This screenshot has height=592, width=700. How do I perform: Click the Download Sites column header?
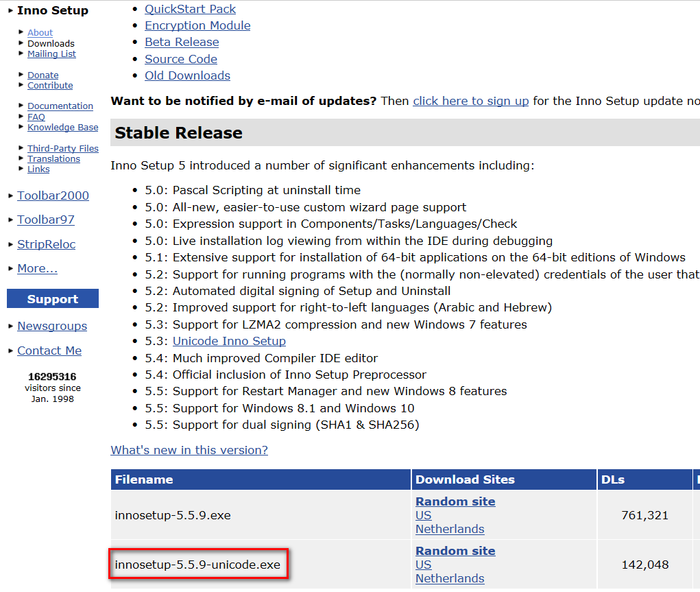504,479
